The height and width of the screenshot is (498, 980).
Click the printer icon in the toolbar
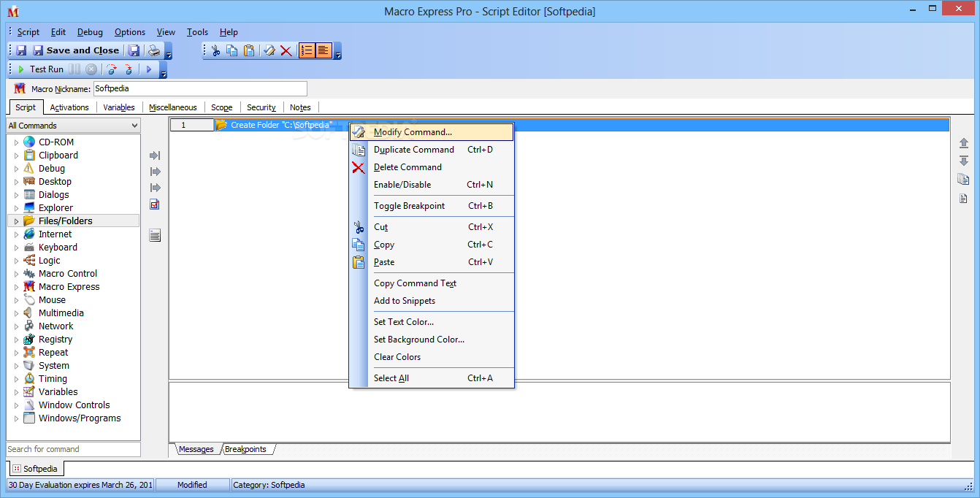[x=154, y=50]
